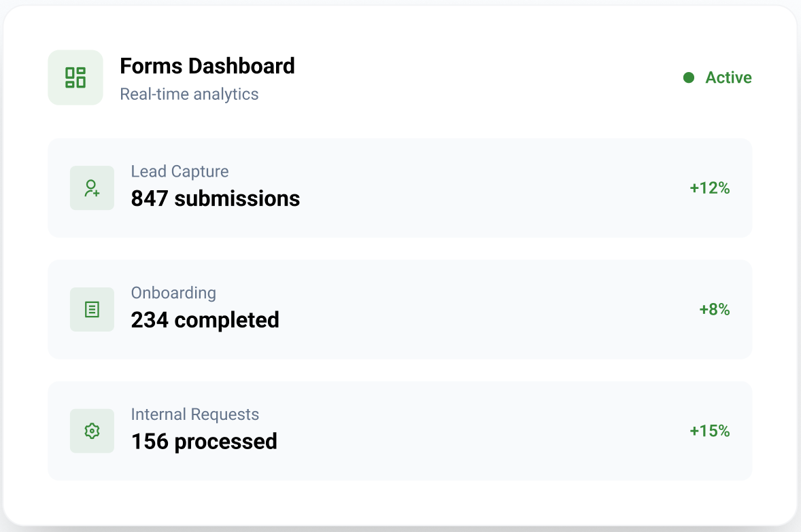The height and width of the screenshot is (532, 801).
Task: Click the Real-time analytics subtitle
Action: tap(189, 94)
